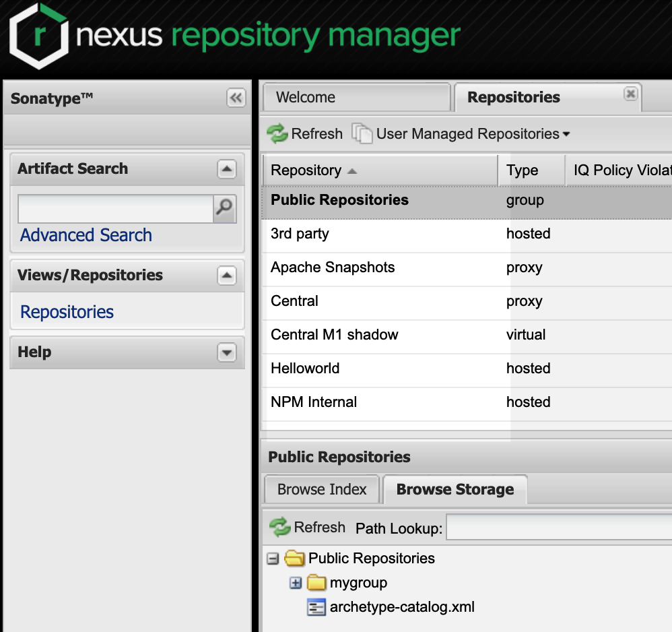Image resolution: width=672 pixels, height=632 pixels.
Task: Refresh the Browse Storage tree
Action: [x=308, y=528]
